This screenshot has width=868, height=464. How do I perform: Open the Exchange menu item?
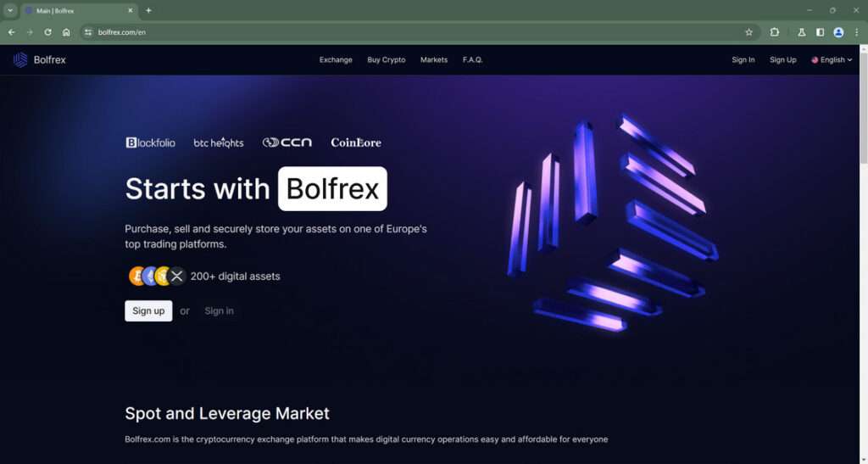coord(336,59)
